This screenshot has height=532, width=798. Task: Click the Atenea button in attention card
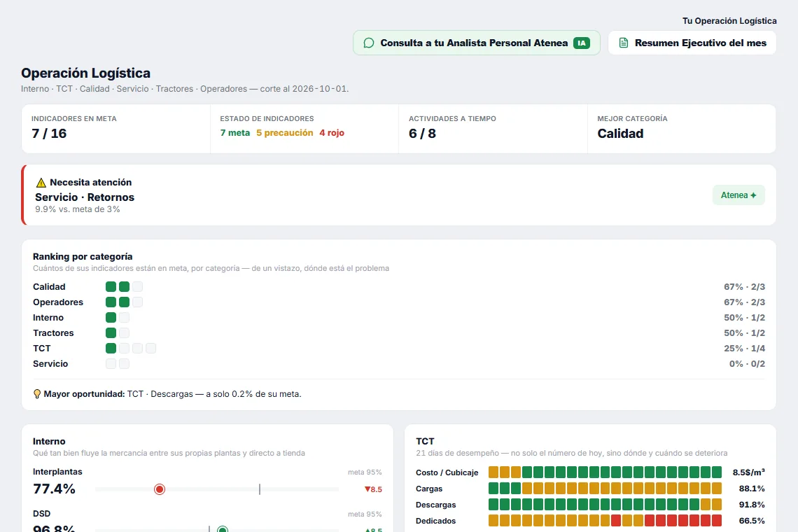738,195
